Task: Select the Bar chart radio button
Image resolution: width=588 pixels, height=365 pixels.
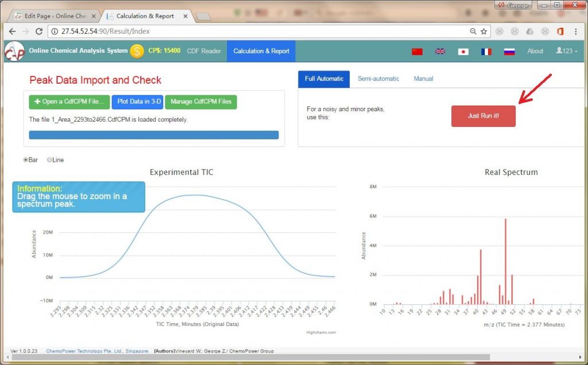Action: tap(26, 160)
